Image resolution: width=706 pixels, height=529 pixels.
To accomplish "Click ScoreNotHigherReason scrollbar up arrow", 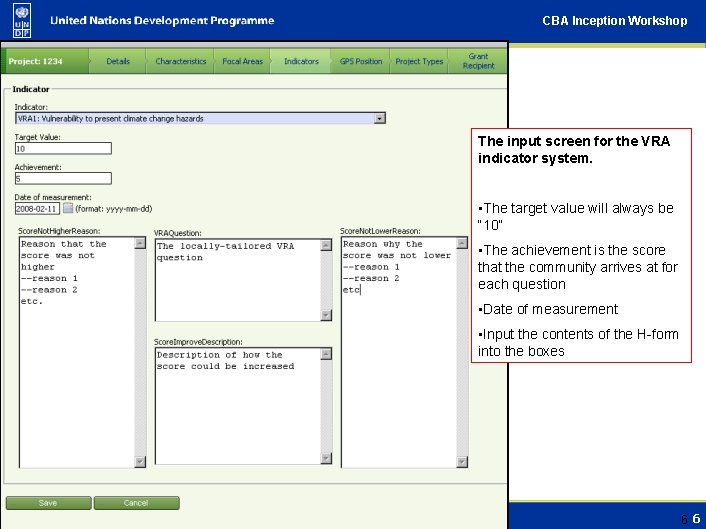I will (x=140, y=243).
